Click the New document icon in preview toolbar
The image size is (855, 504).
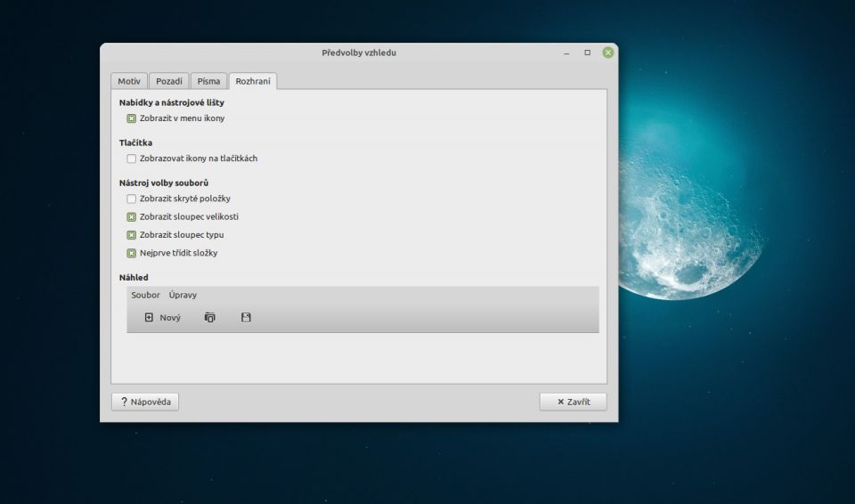(149, 318)
